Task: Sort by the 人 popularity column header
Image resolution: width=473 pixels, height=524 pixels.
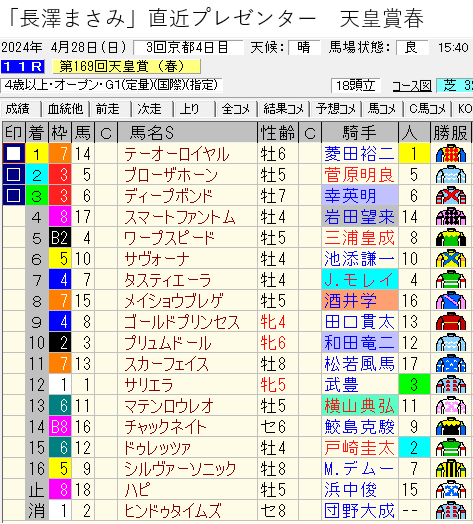Action: (414, 133)
